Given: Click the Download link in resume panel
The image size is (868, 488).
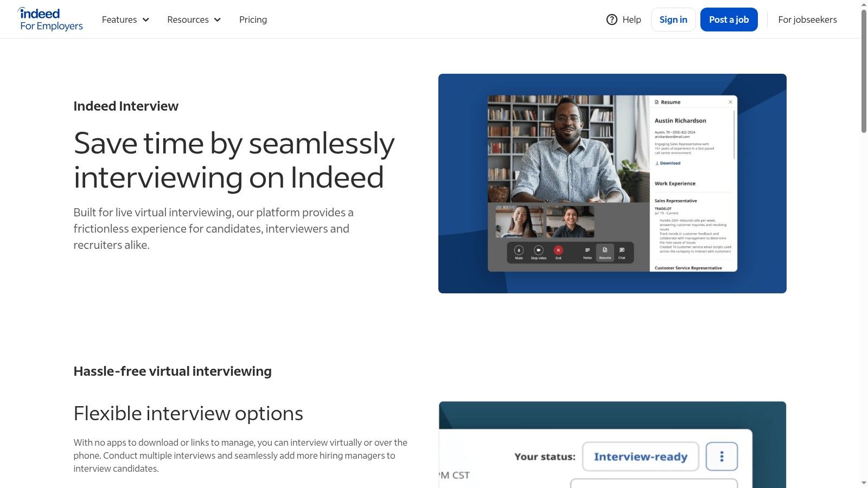Looking at the screenshot, I should pyautogui.click(x=668, y=163).
